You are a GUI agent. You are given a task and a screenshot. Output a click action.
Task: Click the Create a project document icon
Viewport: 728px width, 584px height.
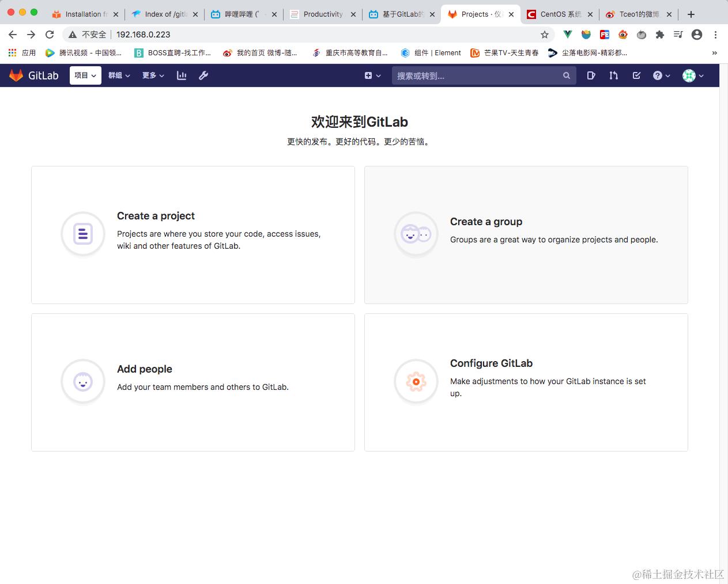(x=83, y=233)
